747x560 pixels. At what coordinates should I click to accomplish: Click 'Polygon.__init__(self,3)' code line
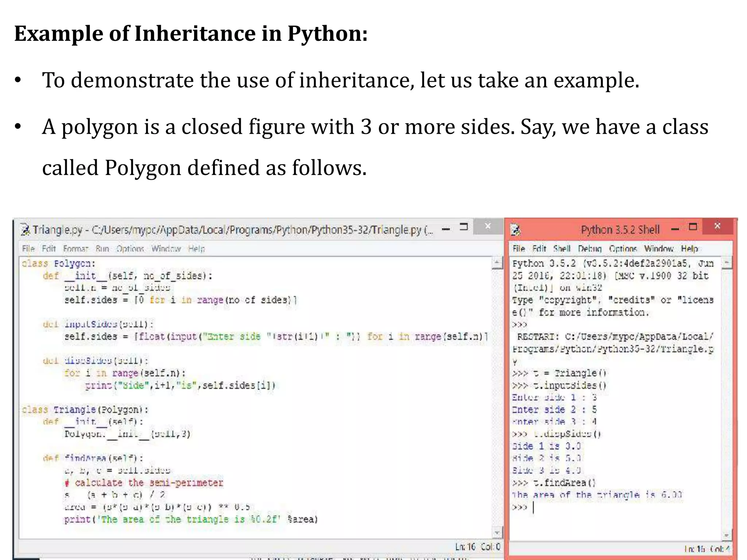127,434
